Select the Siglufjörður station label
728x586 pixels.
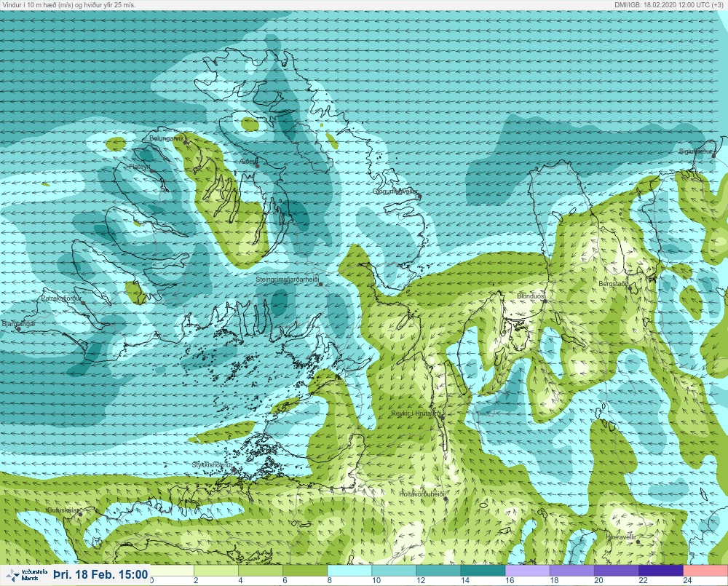coord(695,151)
